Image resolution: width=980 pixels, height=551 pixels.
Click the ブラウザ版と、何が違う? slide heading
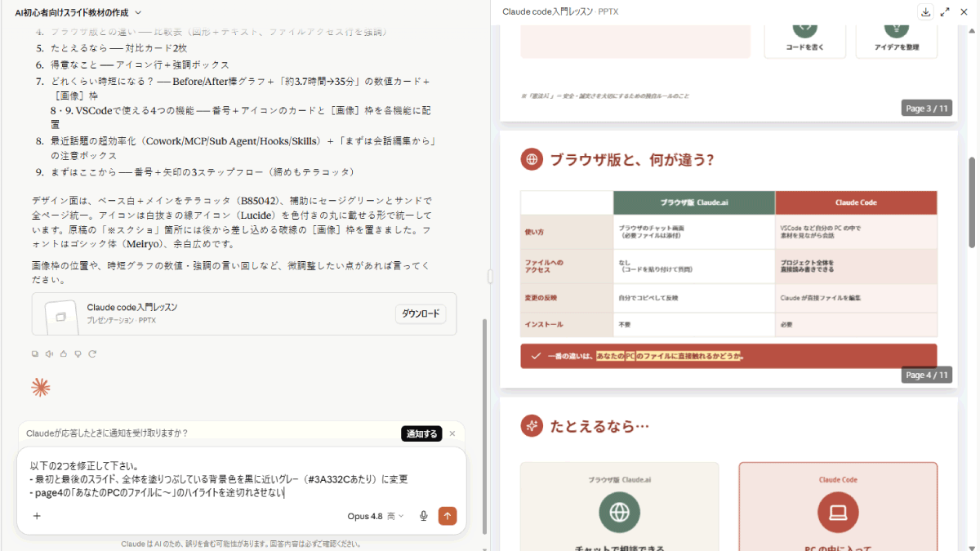tap(631, 159)
